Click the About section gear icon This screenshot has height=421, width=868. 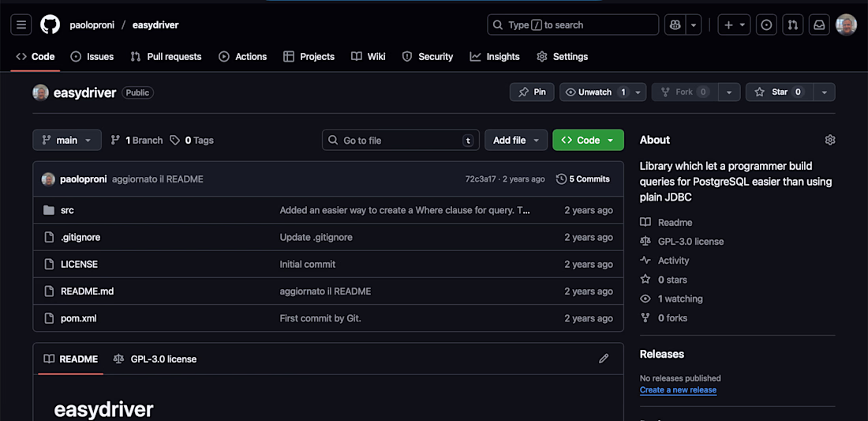coord(829,140)
